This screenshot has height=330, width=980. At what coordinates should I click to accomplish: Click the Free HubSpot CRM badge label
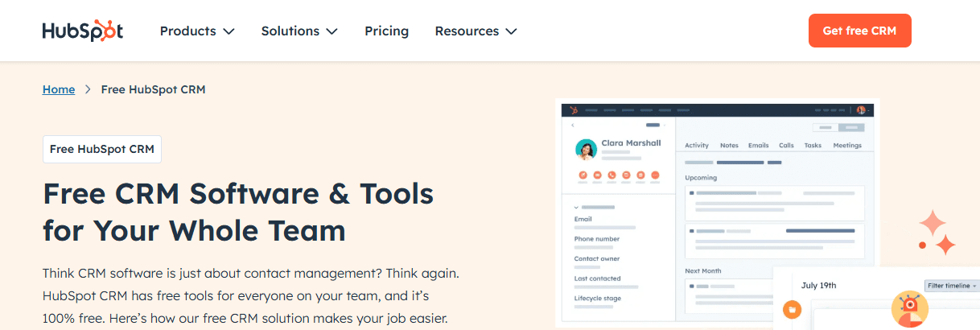click(x=102, y=149)
